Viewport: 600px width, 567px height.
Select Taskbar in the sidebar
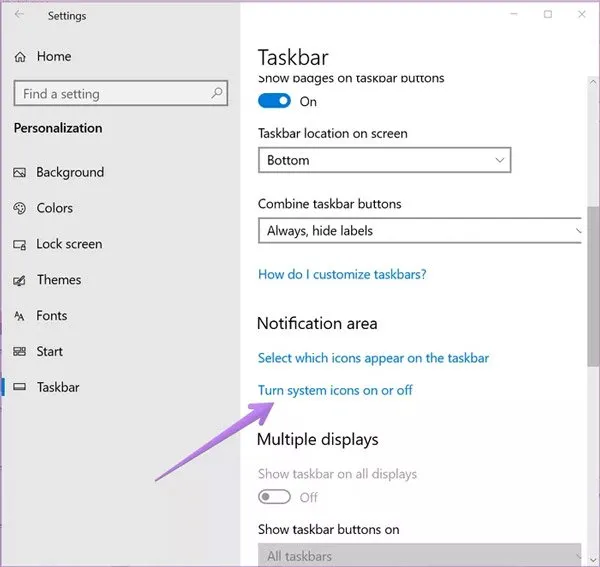[58, 387]
